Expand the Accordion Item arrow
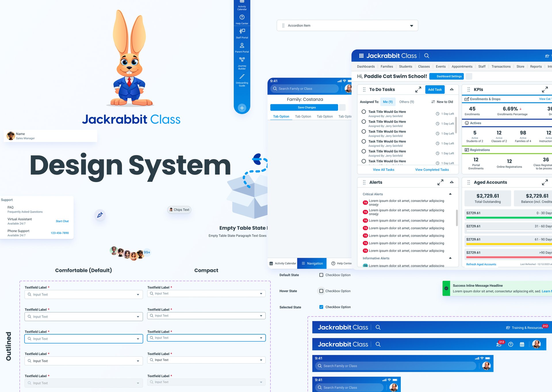 coord(411,26)
